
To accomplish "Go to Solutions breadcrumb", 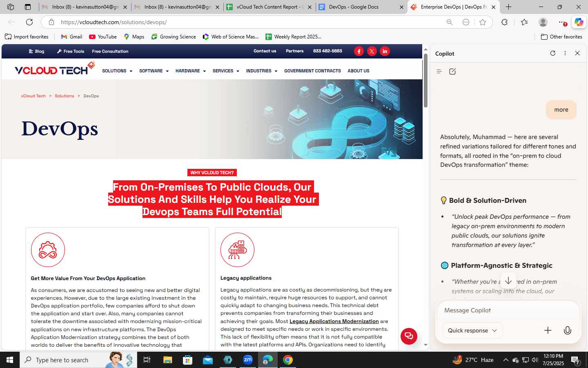I will 65,96.
